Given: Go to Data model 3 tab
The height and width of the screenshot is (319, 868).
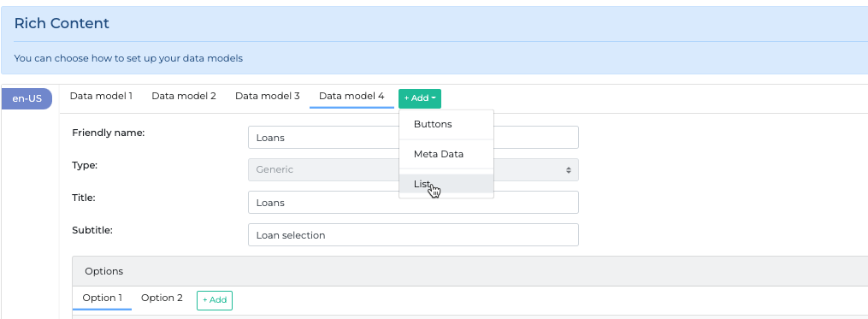Looking at the screenshot, I should pos(268,96).
